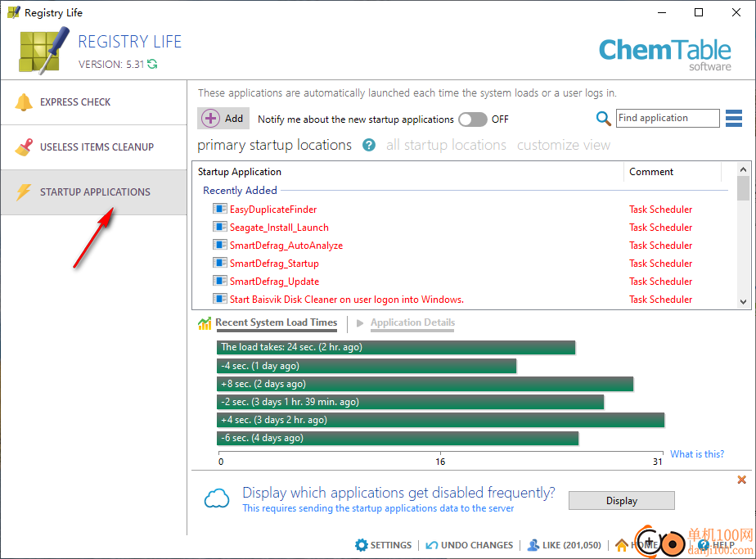Click the Useless Items Cleanup brush icon
This screenshot has height=559, width=756.
point(24,147)
